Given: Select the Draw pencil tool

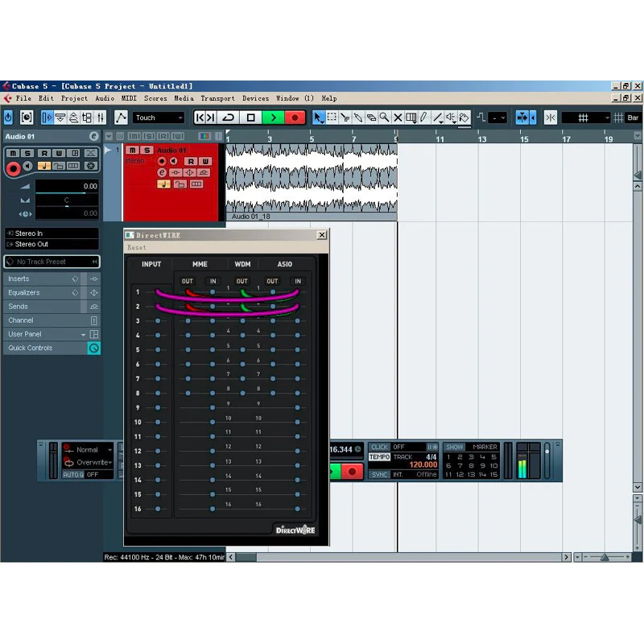Looking at the screenshot, I should pos(424,118).
